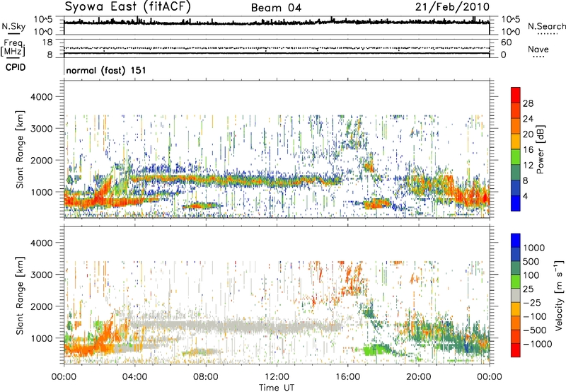This screenshot has width=566, height=392.
Task: Select the "N.Sky" legend label
Action: (x=13, y=26)
